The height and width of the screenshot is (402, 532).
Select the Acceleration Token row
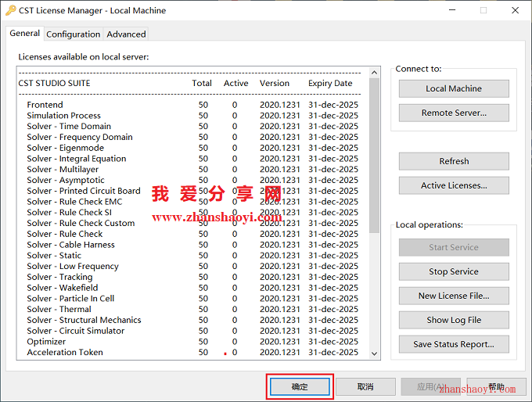192,353
